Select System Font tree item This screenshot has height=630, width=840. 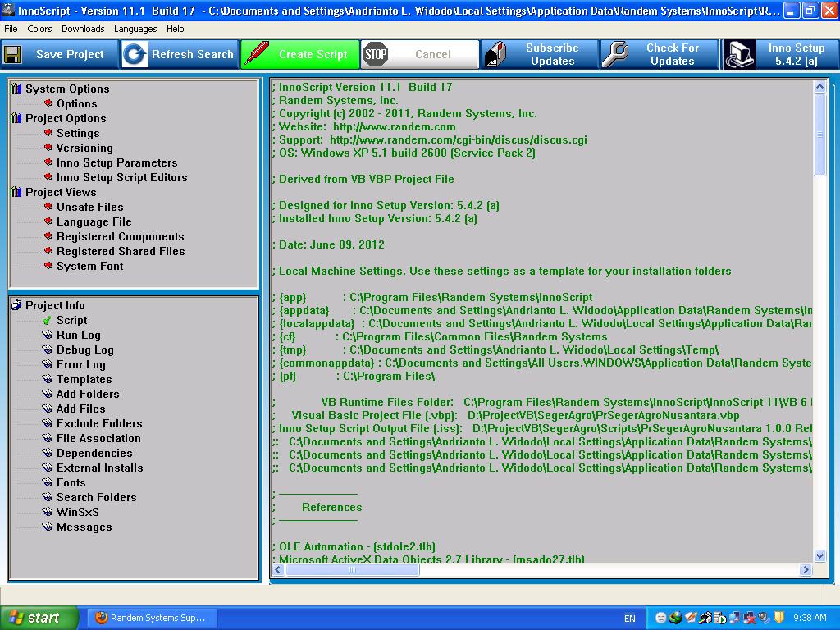coord(90,267)
